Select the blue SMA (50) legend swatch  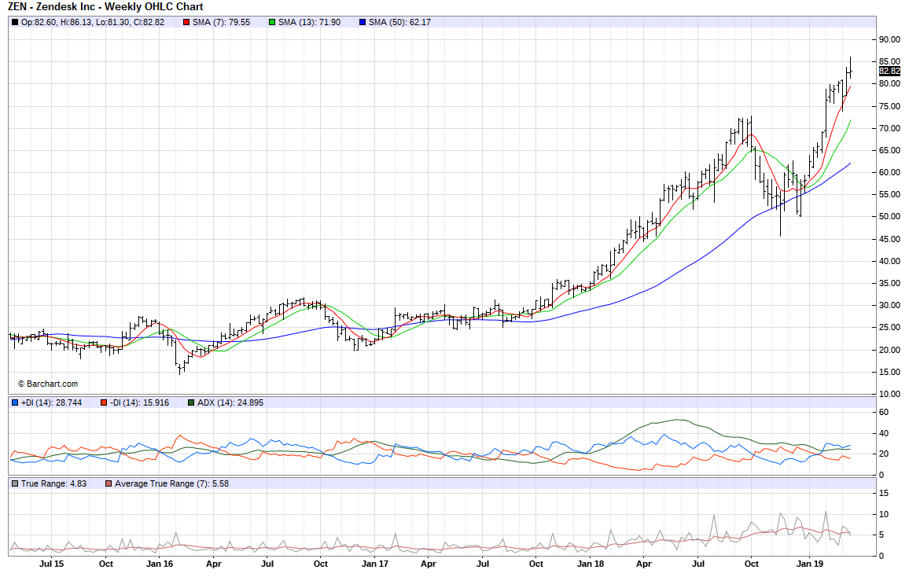click(x=362, y=23)
